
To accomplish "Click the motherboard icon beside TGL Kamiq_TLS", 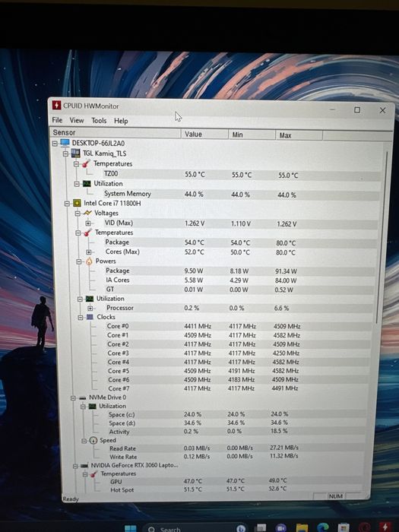I will [76, 154].
